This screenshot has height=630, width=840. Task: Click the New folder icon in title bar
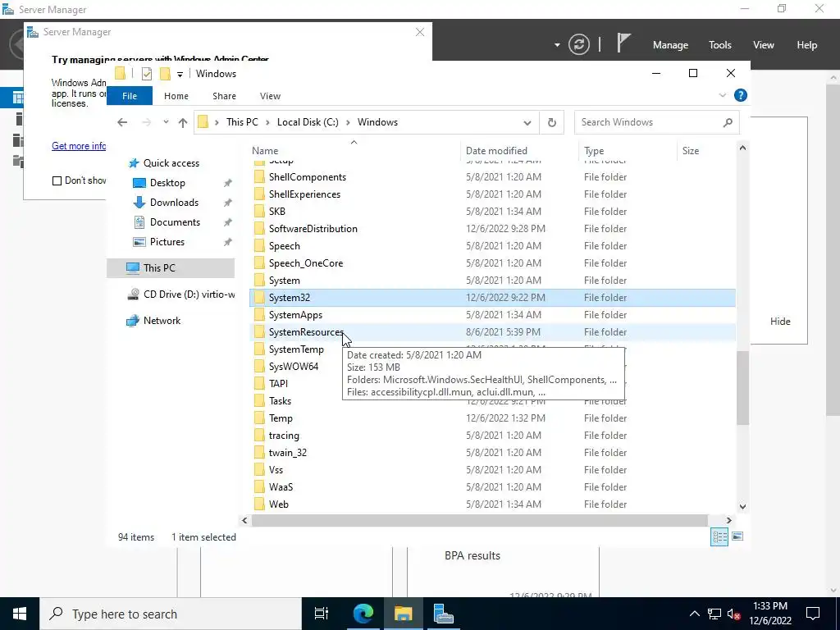point(165,74)
